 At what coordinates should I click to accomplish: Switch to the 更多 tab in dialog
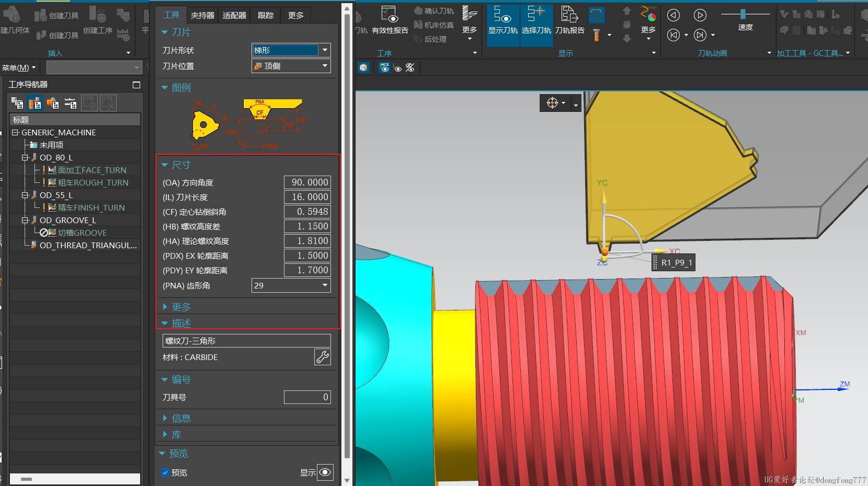pos(296,15)
